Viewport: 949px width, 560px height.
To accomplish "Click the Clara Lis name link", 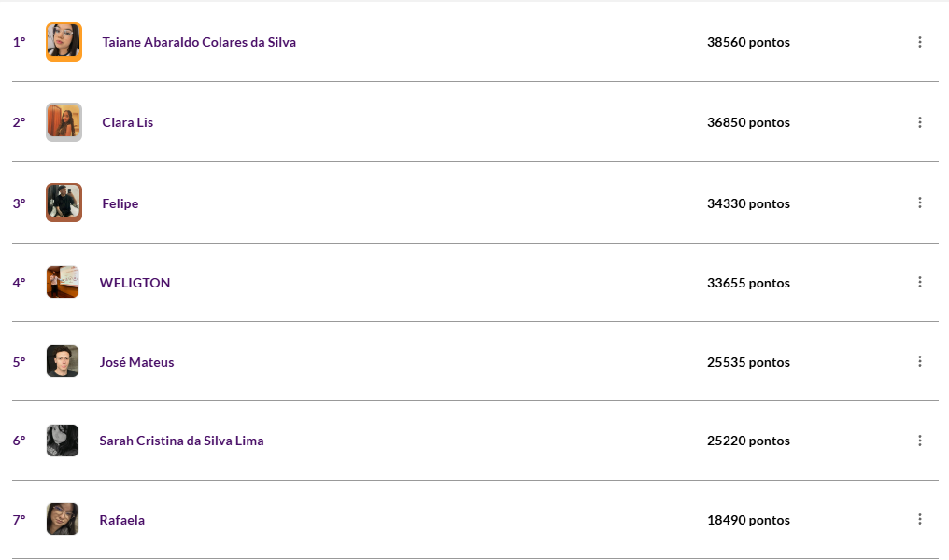I will [x=128, y=122].
